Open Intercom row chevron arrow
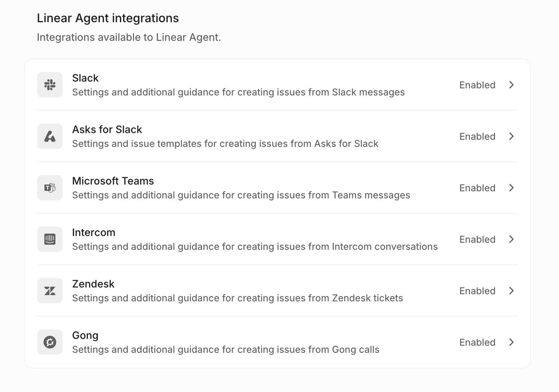Image resolution: width=559 pixels, height=392 pixels. tap(511, 239)
